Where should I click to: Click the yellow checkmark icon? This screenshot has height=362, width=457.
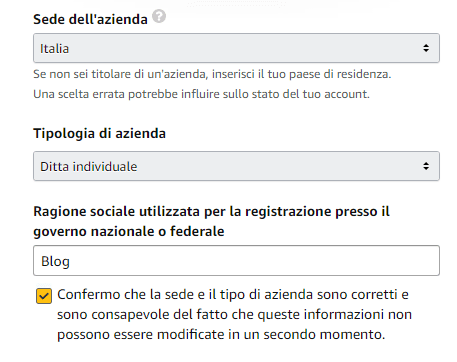[x=44, y=296]
